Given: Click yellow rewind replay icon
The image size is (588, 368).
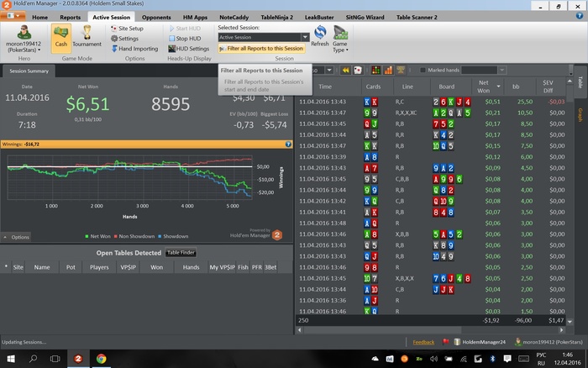Looking at the screenshot, I should pyautogui.click(x=345, y=70).
